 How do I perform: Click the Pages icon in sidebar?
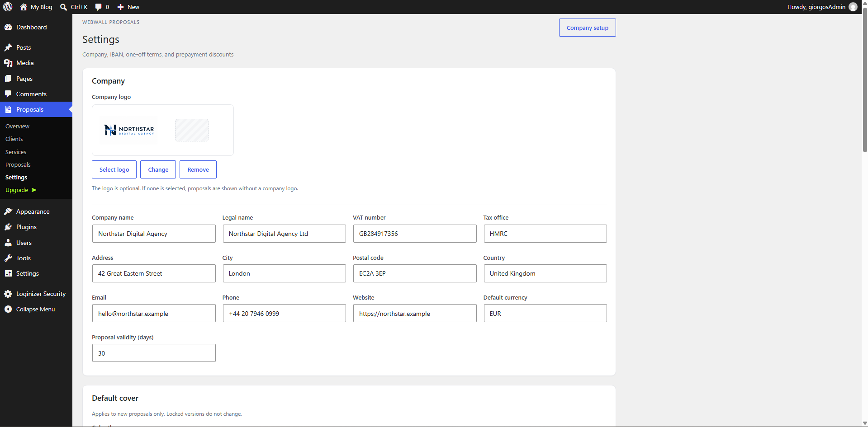point(8,79)
